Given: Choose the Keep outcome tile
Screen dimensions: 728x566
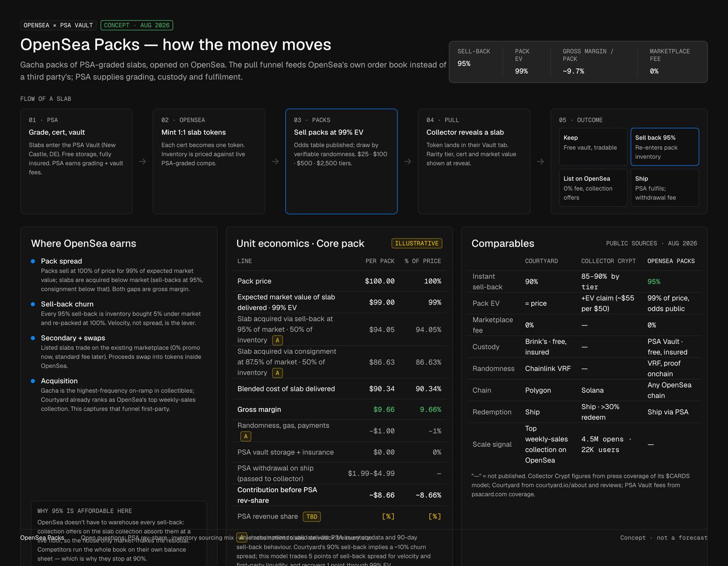Looking at the screenshot, I should (x=593, y=147).
